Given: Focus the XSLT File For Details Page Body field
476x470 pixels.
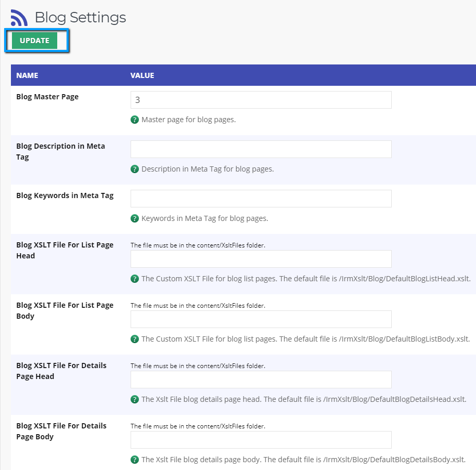Looking at the screenshot, I should pos(261,440).
